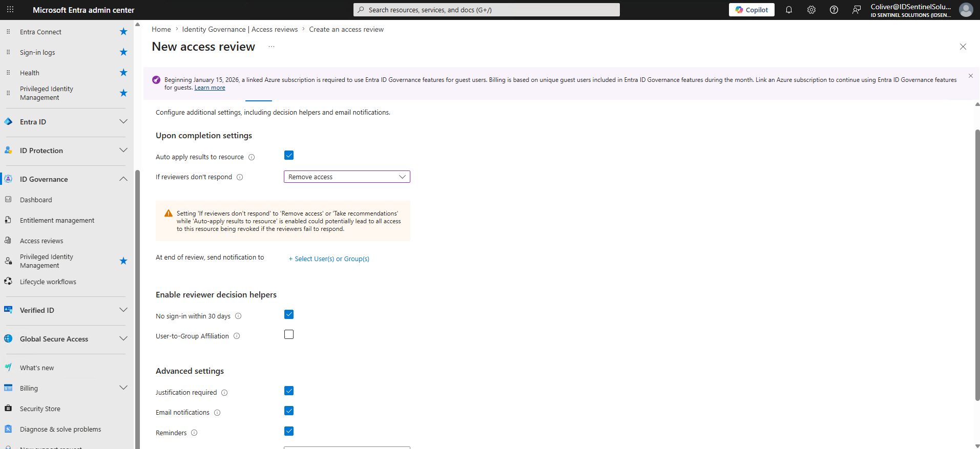Click info icon next to Email notifications
This screenshot has height=449, width=980.
click(217, 413)
